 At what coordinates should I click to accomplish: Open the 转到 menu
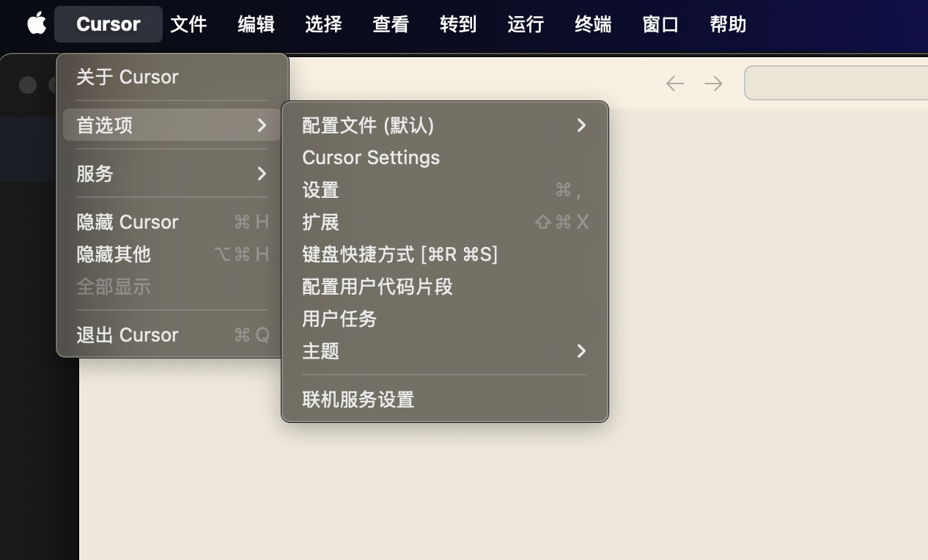click(x=459, y=24)
